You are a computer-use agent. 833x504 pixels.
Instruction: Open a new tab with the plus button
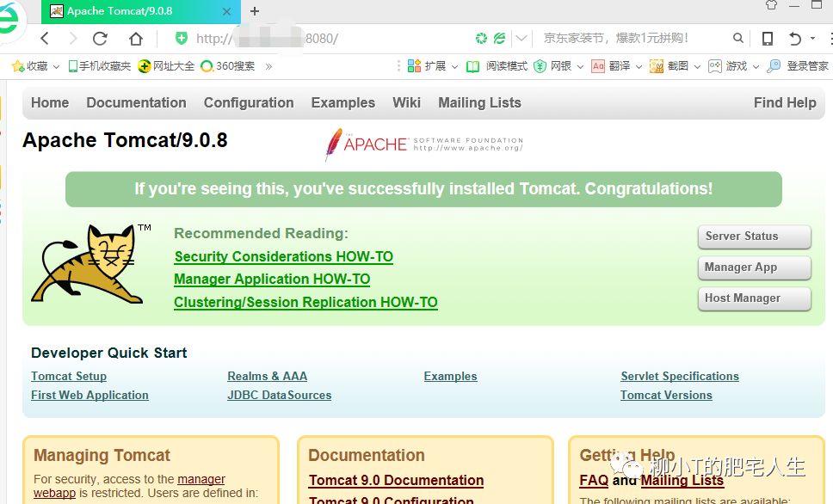(255, 11)
